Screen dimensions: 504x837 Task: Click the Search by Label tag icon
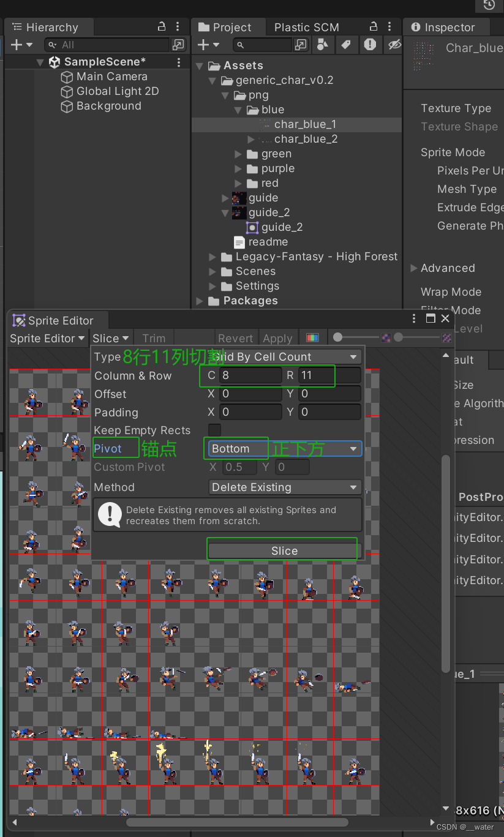pyautogui.click(x=346, y=44)
